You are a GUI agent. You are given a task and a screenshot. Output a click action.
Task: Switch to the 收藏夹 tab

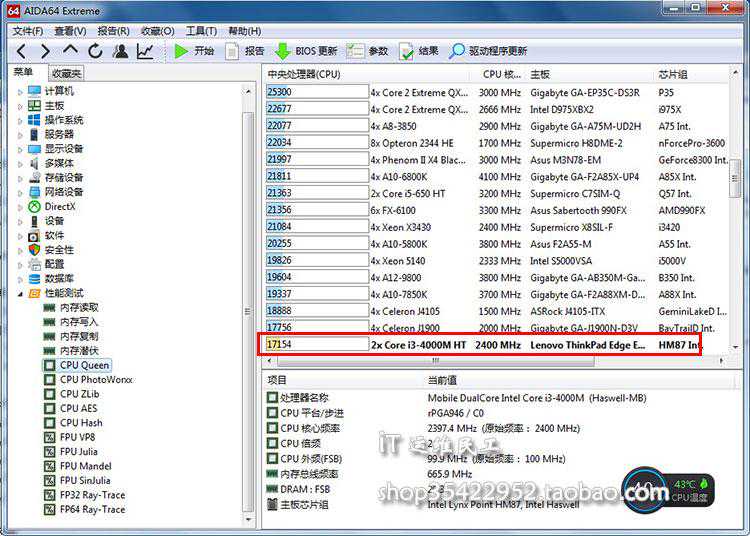click(66, 74)
